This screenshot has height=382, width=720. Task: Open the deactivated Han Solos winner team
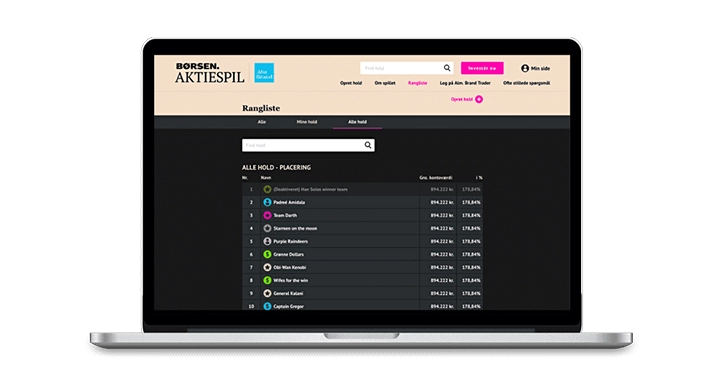coord(310,189)
